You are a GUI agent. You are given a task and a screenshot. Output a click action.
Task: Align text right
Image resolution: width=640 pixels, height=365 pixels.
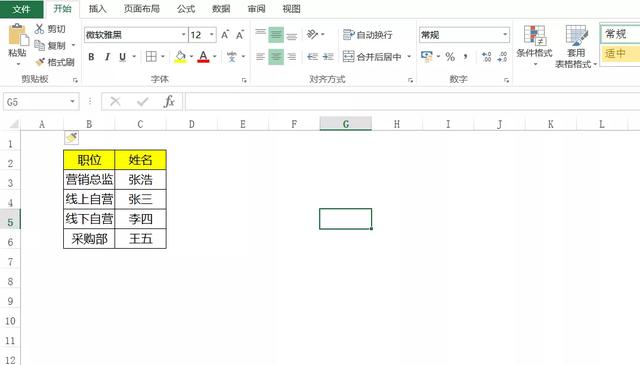(x=291, y=56)
